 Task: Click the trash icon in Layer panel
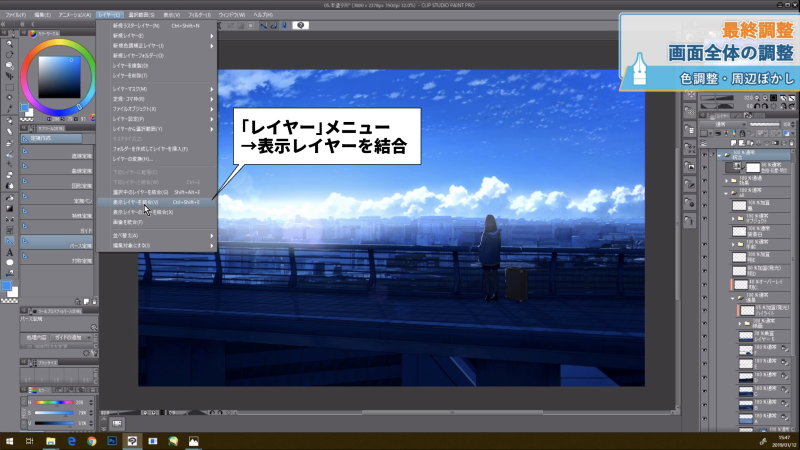pos(792,143)
